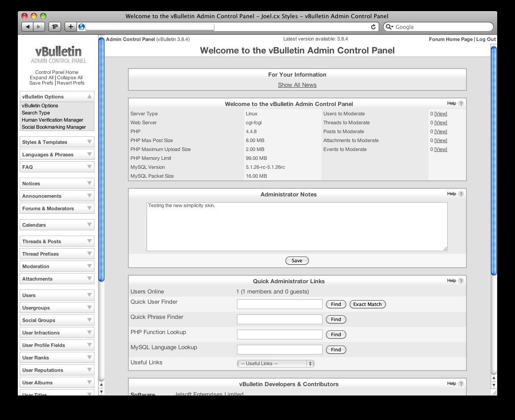Image resolution: width=515 pixels, height=420 pixels.
Task: Save the administrator notes
Action: [x=297, y=261]
